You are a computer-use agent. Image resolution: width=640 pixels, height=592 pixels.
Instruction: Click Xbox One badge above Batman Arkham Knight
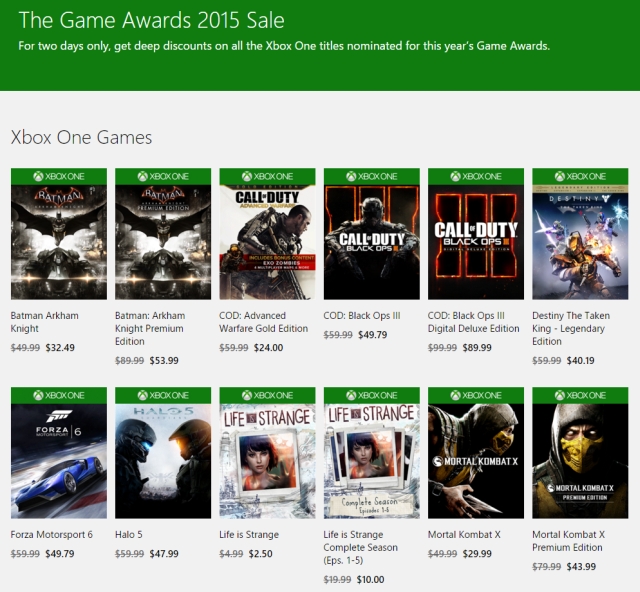(59, 176)
